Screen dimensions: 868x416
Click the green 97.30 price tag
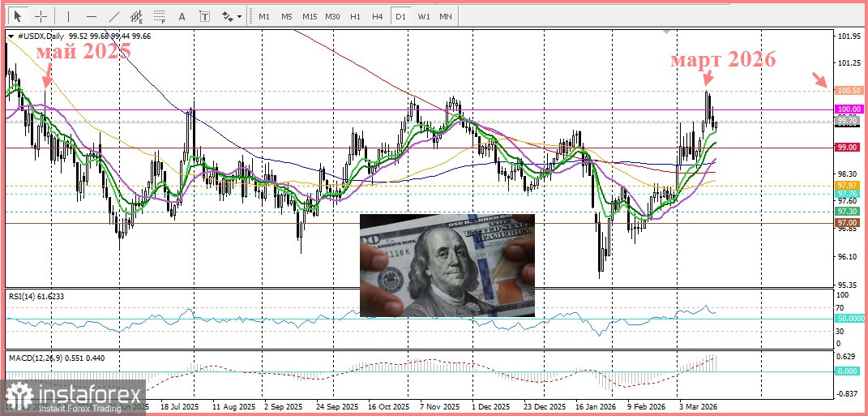point(849,212)
